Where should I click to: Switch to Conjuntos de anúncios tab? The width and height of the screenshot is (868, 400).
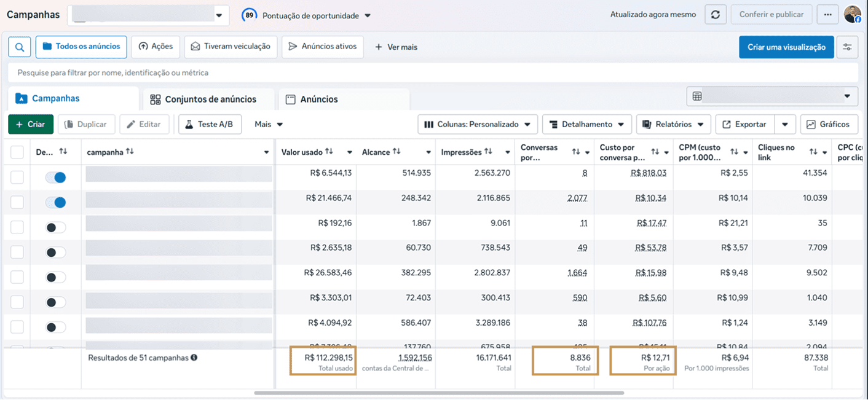(x=203, y=99)
